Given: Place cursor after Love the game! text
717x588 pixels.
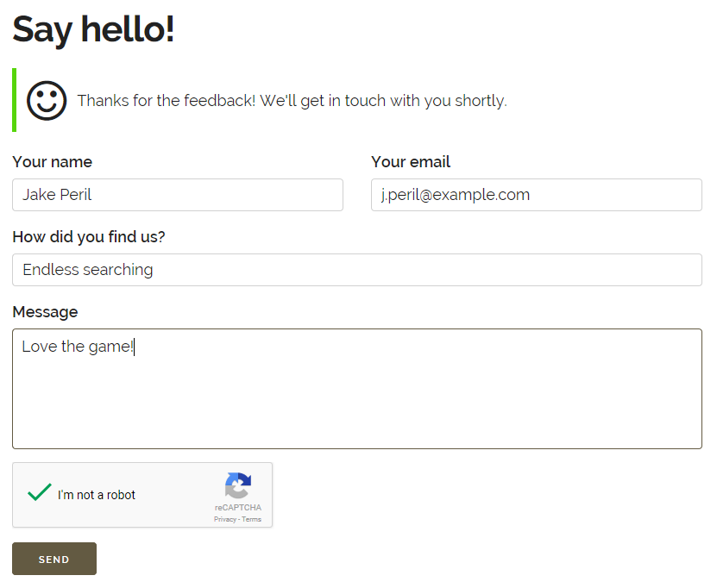Looking at the screenshot, I should pyautogui.click(x=135, y=347).
